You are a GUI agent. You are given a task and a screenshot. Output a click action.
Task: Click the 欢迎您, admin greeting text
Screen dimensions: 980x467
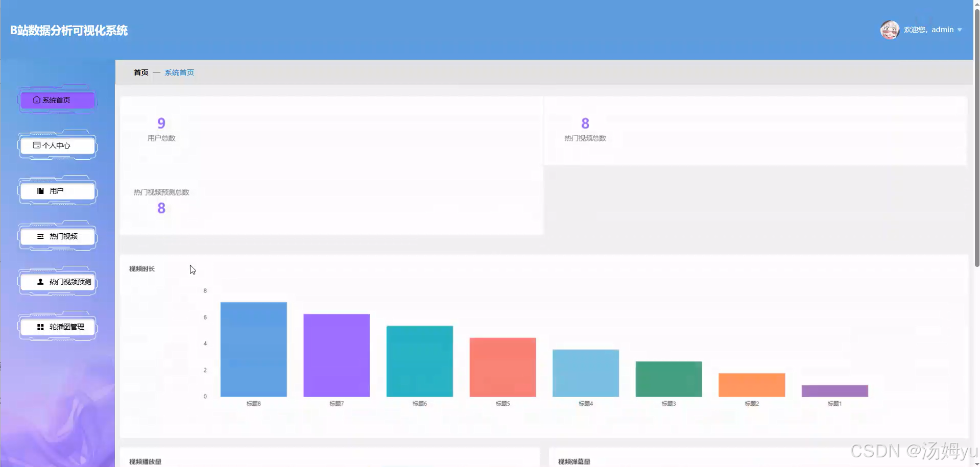coord(929,30)
